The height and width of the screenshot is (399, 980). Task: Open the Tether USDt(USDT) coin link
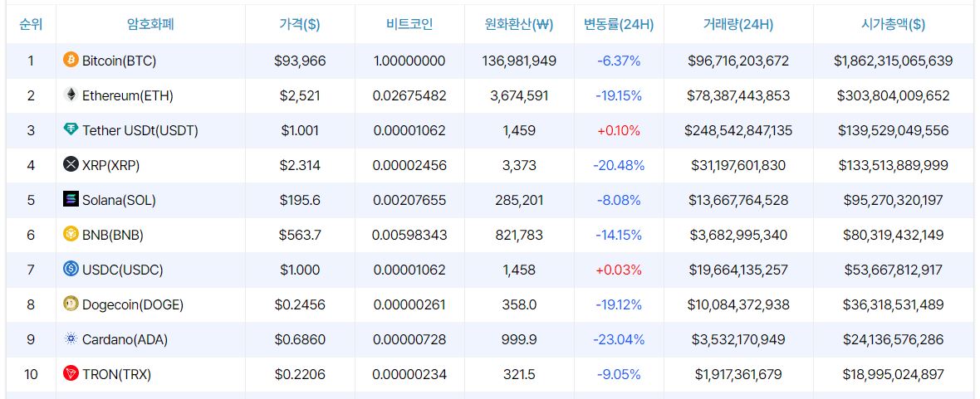(140, 131)
